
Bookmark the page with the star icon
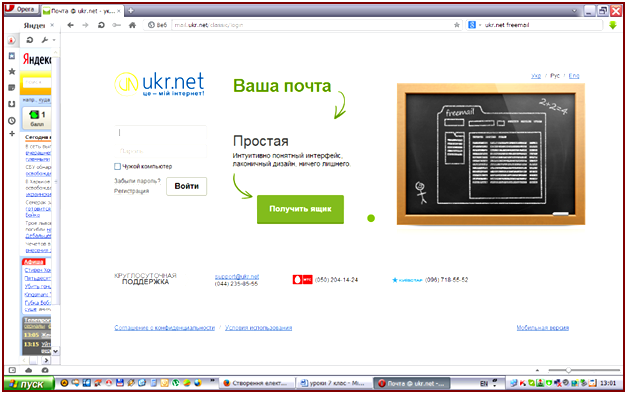pyautogui.click(x=457, y=25)
